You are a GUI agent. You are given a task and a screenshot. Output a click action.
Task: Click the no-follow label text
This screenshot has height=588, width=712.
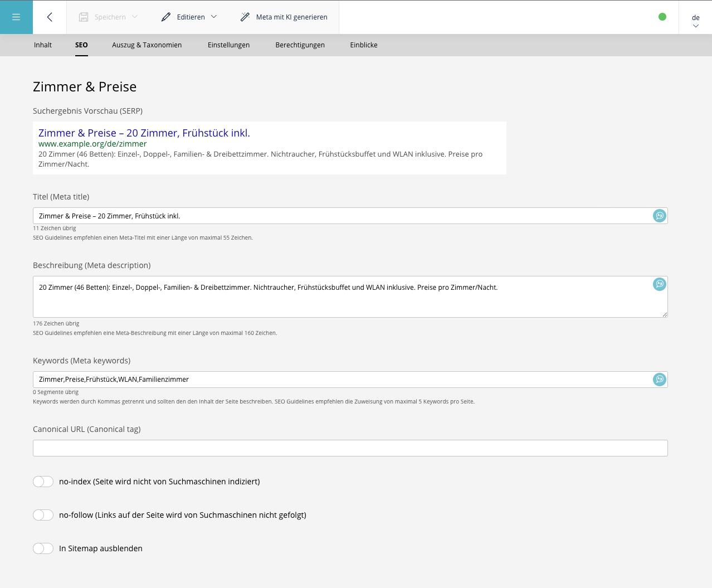pos(183,515)
